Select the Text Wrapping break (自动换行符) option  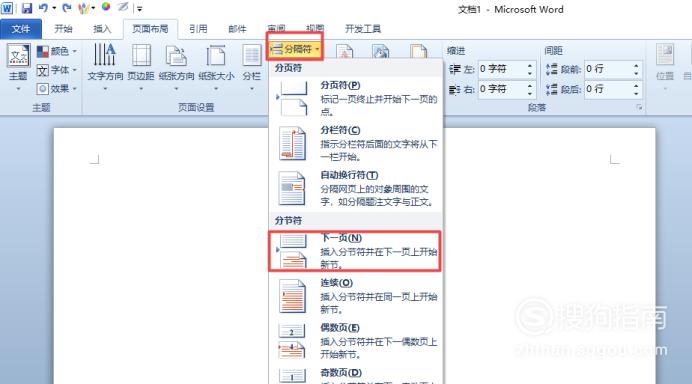click(x=356, y=188)
